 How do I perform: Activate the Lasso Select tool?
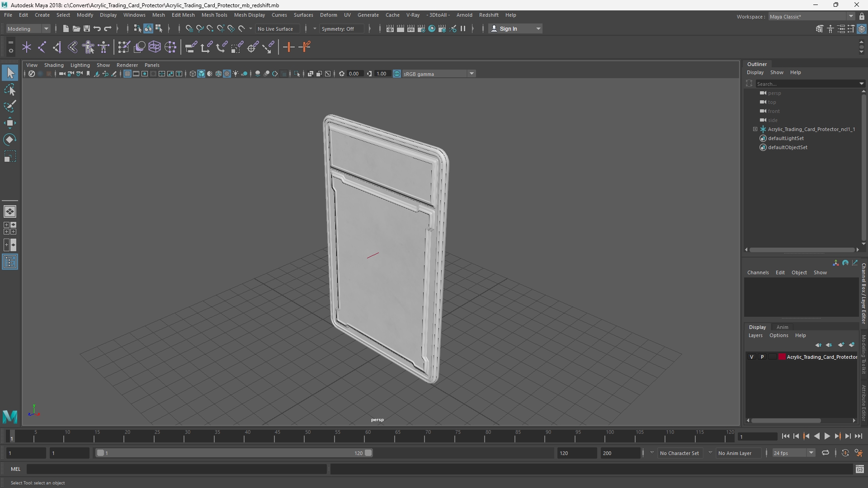pyautogui.click(x=10, y=90)
